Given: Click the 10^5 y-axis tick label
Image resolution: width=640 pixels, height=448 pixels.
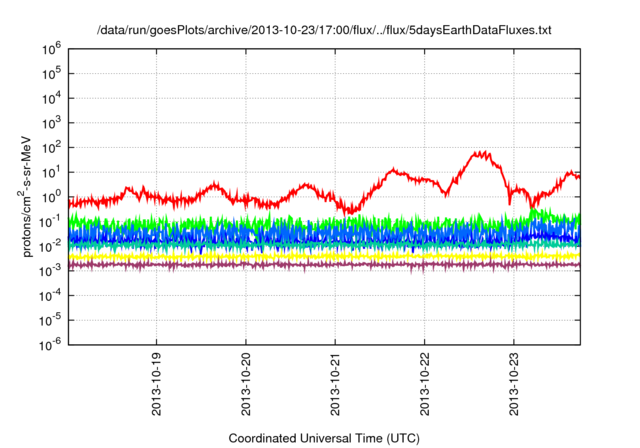Looking at the screenshot, I should pos(51,74).
